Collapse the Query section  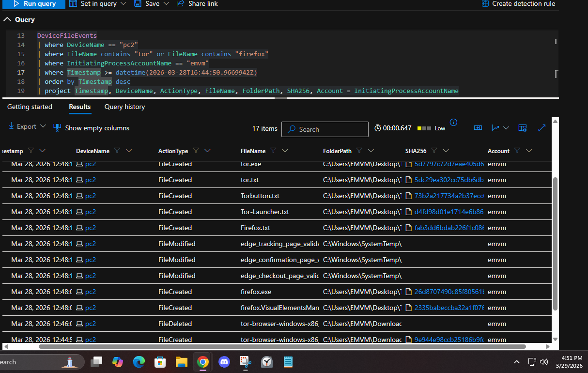pos(7,19)
